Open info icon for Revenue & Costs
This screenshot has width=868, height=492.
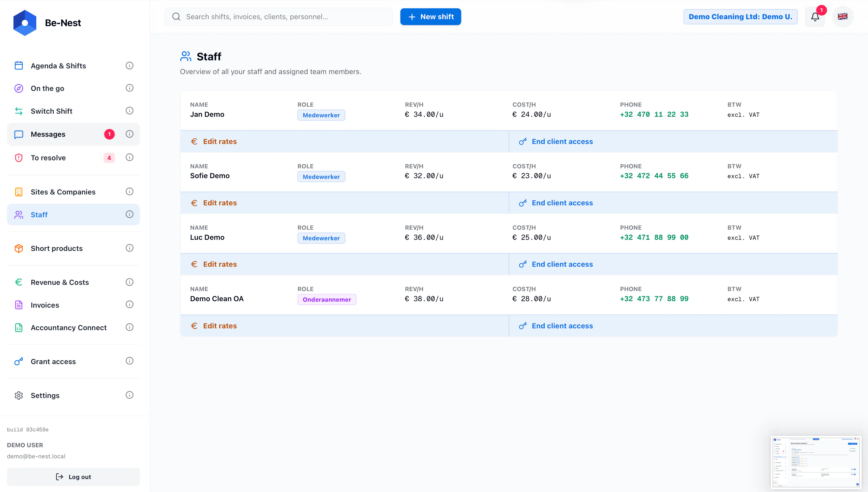pos(130,282)
